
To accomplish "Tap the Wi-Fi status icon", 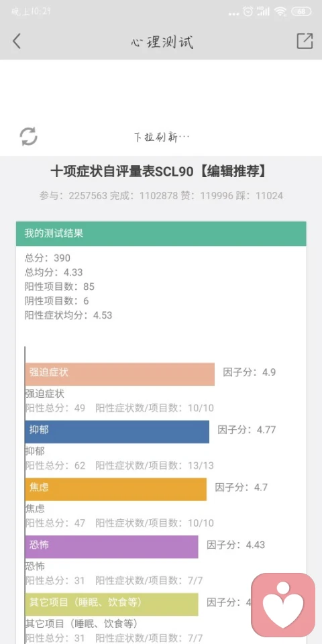I will [x=280, y=11].
